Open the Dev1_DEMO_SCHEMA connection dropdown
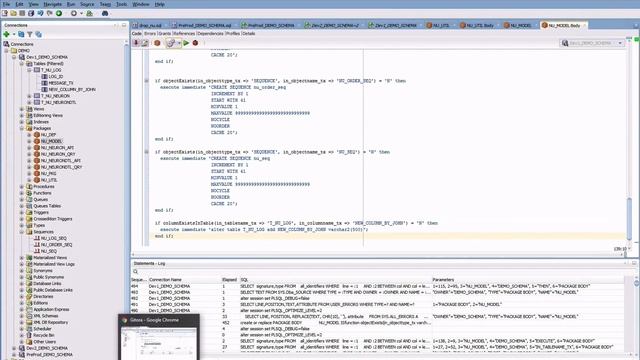Screen dimensions: 640x360 tap(620, 43)
